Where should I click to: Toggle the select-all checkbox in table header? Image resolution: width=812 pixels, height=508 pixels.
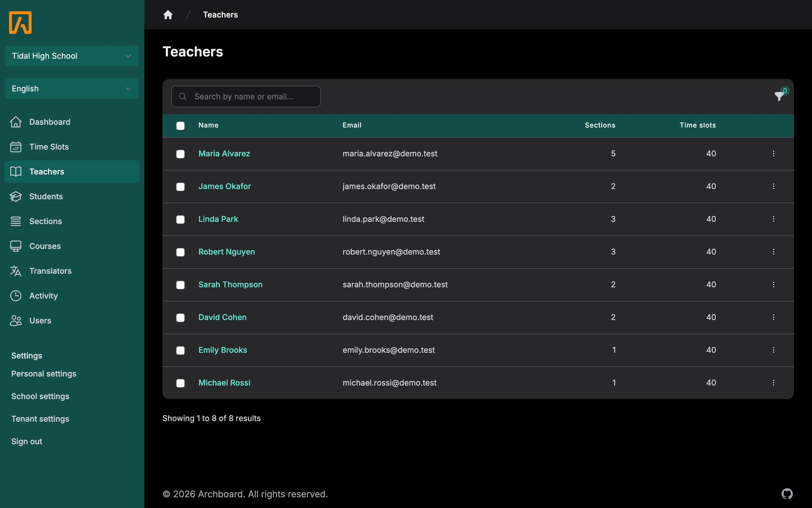(x=180, y=126)
